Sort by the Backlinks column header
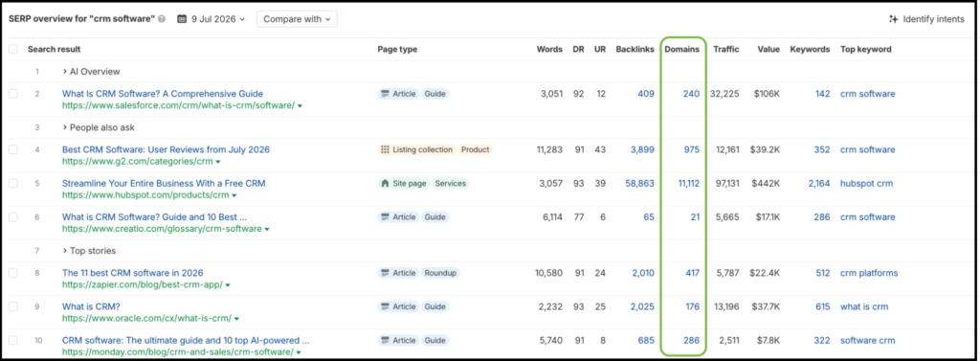 (635, 49)
